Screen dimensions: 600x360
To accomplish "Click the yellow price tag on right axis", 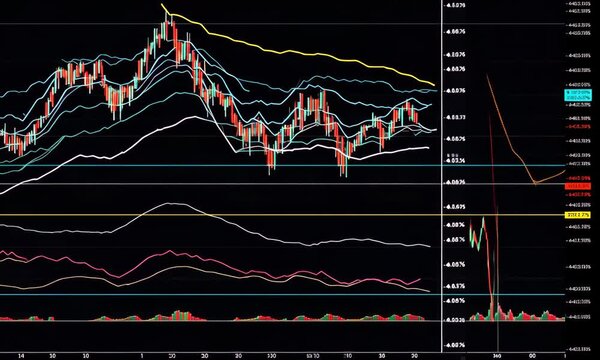I will (578, 215).
